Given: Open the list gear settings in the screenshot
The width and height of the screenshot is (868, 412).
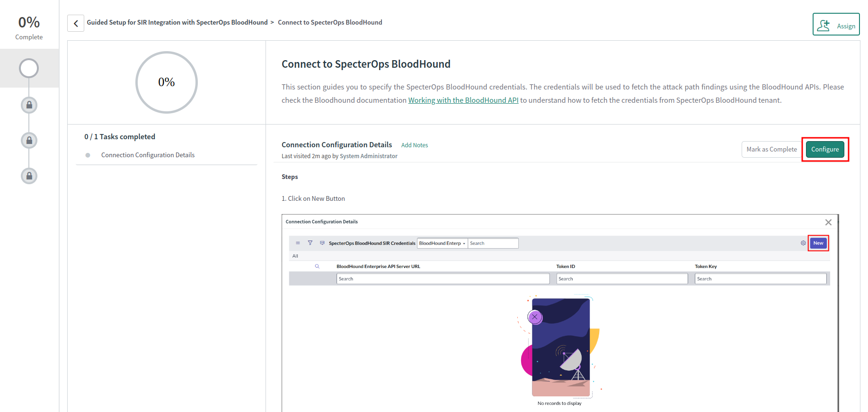Looking at the screenshot, I should click(x=803, y=243).
